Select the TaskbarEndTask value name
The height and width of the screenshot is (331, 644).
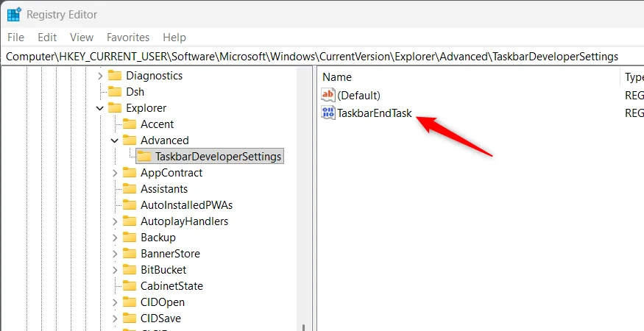click(x=374, y=113)
